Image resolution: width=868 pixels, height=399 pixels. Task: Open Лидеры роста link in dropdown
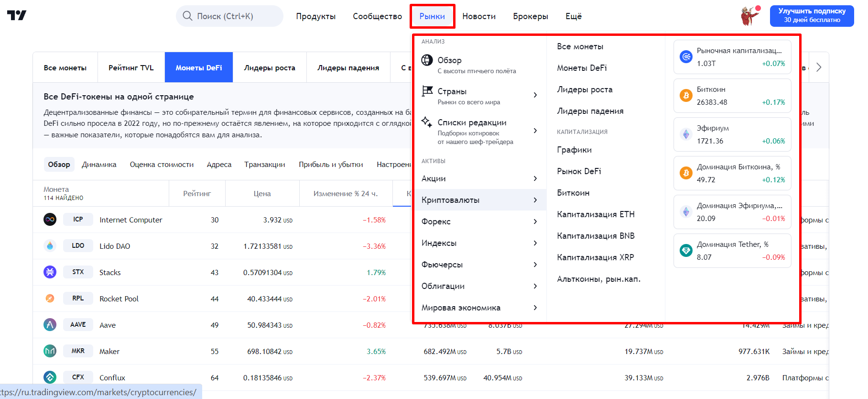click(585, 89)
